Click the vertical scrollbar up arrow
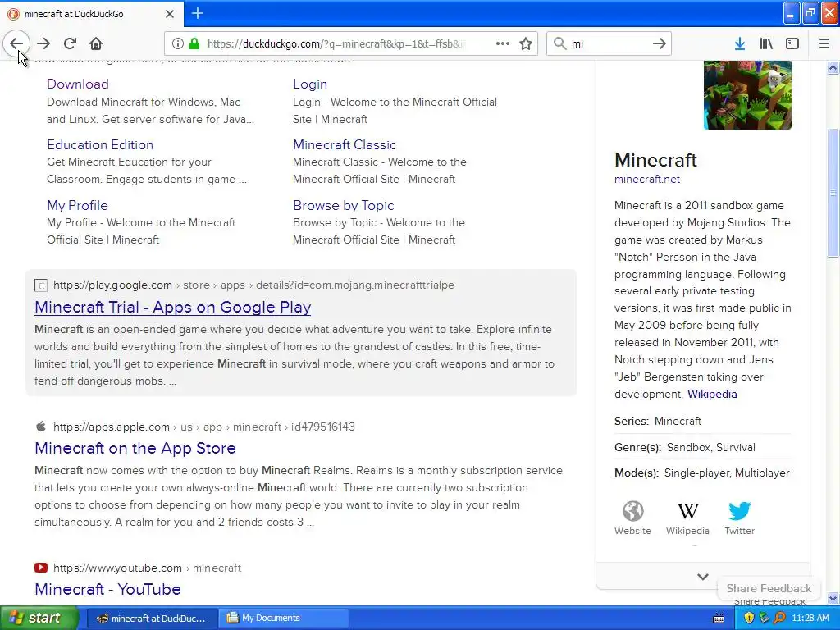The height and width of the screenshot is (630, 840). (833, 67)
